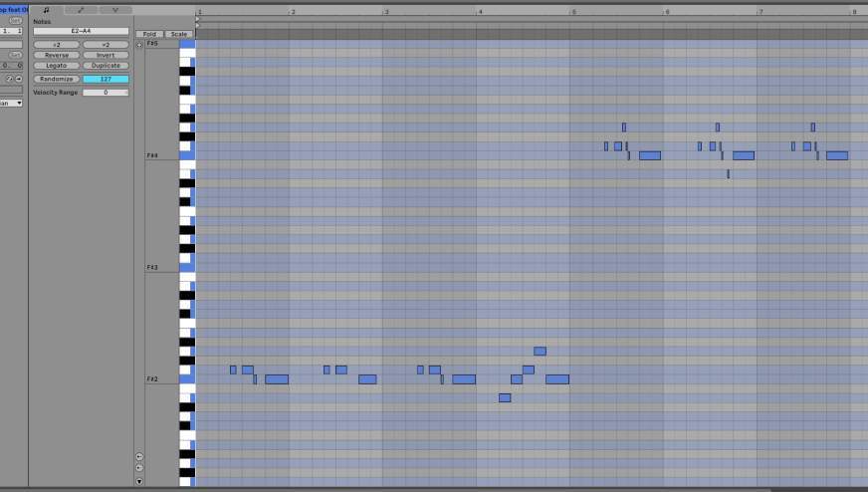The height and width of the screenshot is (492, 868).
Task: Click bar 7 marker in the time ruler
Action: pos(760,12)
